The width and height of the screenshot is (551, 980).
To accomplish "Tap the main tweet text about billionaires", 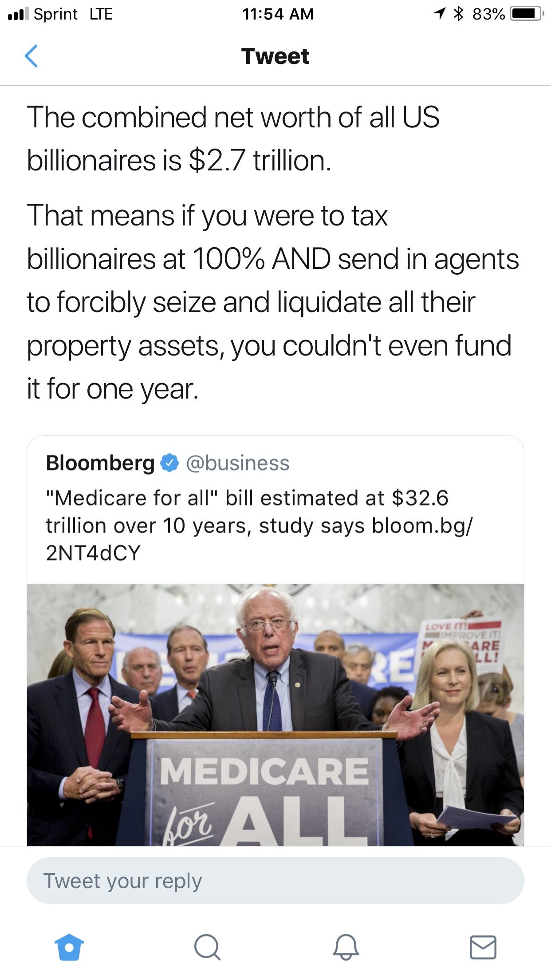I will [x=273, y=252].
